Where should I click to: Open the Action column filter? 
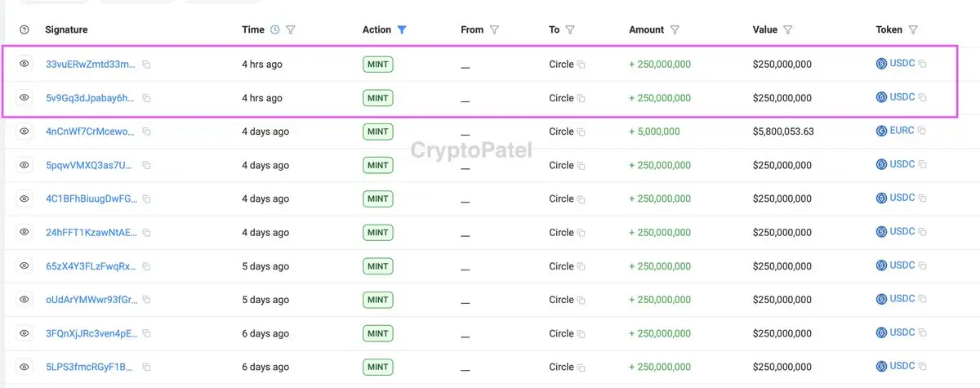(402, 29)
